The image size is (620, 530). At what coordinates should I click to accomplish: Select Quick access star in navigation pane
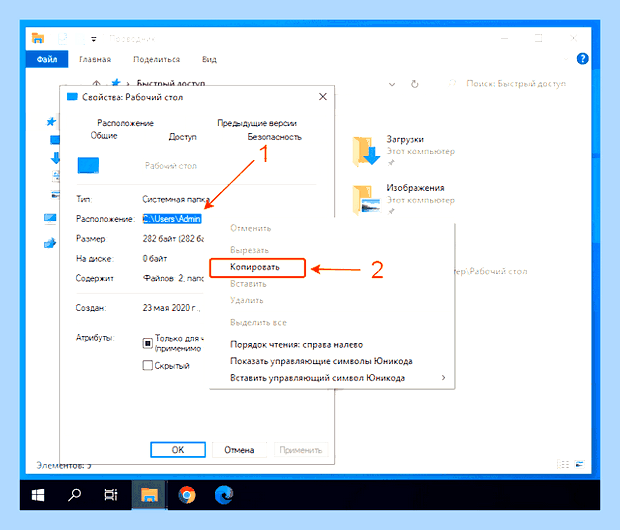(x=51, y=122)
